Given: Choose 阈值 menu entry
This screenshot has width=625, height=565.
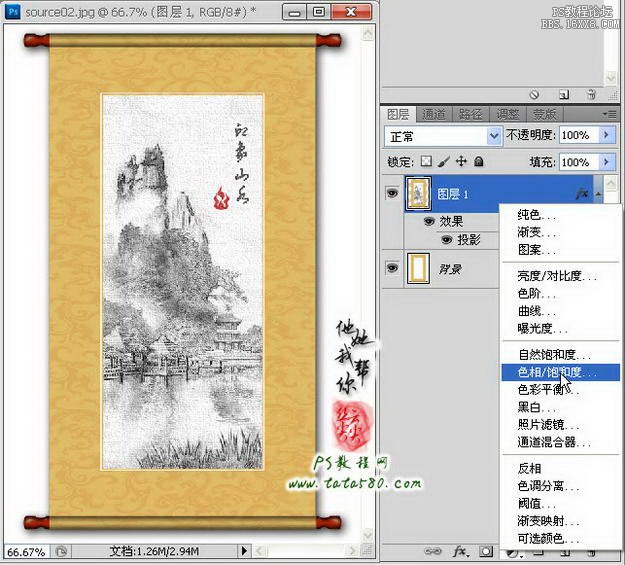Looking at the screenshot, I should click(x=560, y=504).
